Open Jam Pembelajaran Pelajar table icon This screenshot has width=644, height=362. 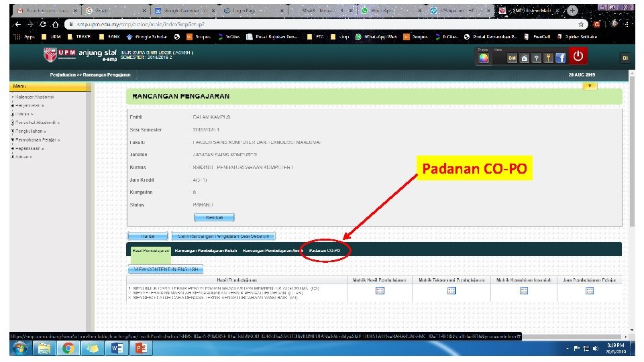coord(590,290)
